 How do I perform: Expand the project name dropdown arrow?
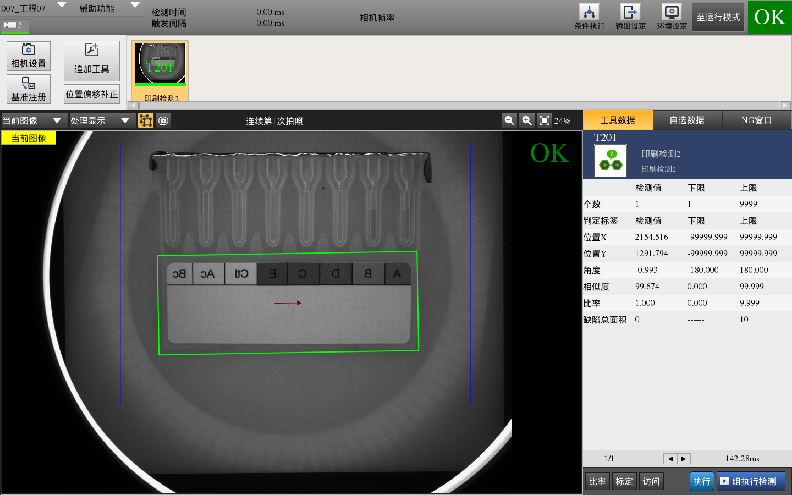tap(62, 5)
